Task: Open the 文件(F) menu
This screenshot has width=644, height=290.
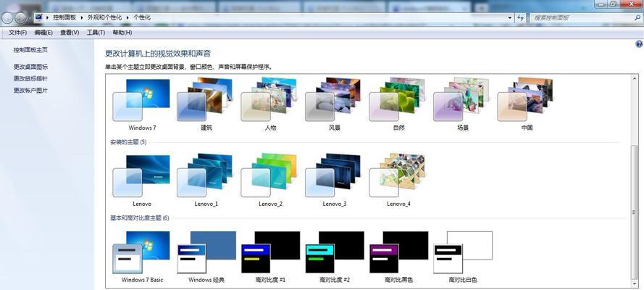Action: 17,33
